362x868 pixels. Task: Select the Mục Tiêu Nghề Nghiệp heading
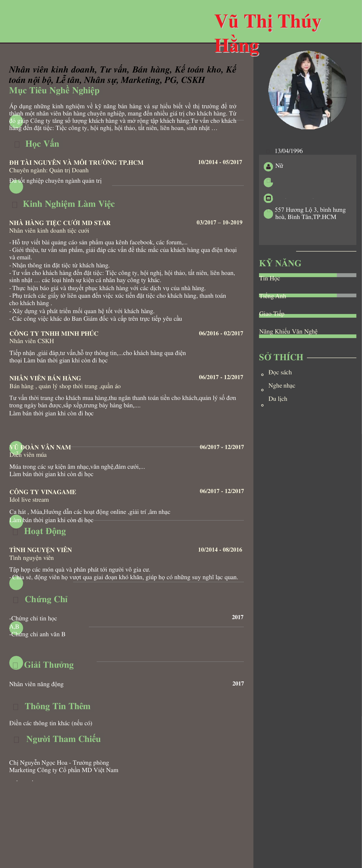(54, 91)
